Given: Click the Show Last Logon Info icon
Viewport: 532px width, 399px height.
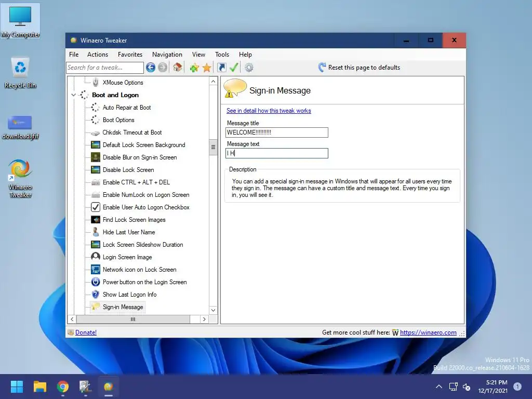Looking at the screenshot, I should [x=96, y=294].
